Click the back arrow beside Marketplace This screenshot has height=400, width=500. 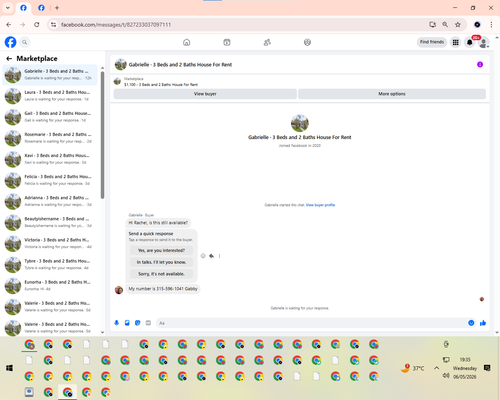(9, 59)
